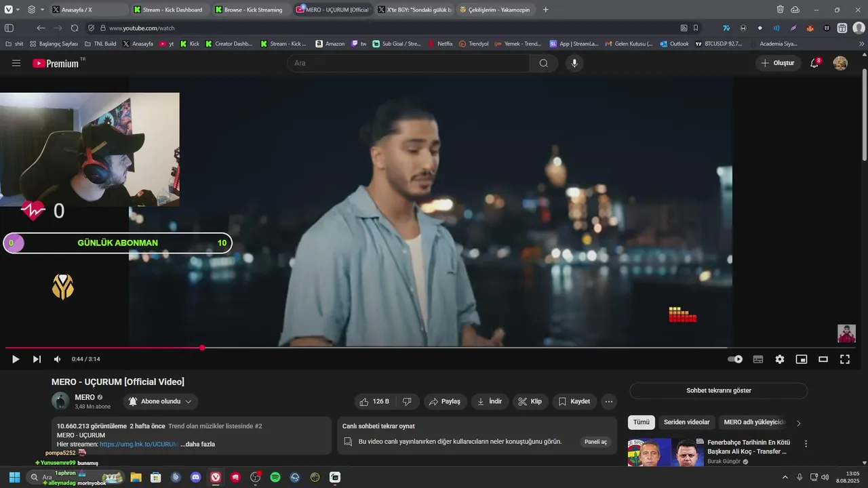Click the Oluştur create button
Viewport: 868px width, 488px height.
pos(778,63)
